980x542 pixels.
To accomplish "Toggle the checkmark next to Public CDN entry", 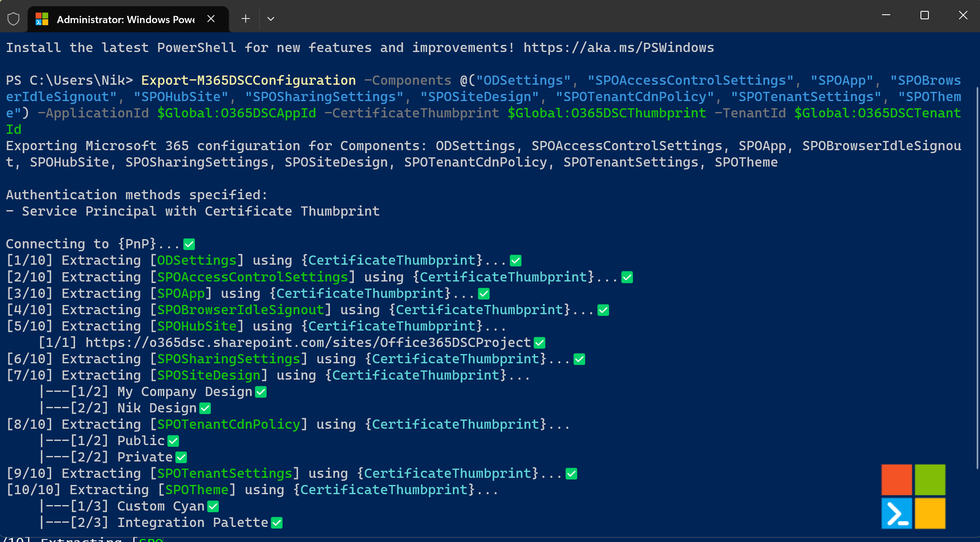I will (173, 440).
